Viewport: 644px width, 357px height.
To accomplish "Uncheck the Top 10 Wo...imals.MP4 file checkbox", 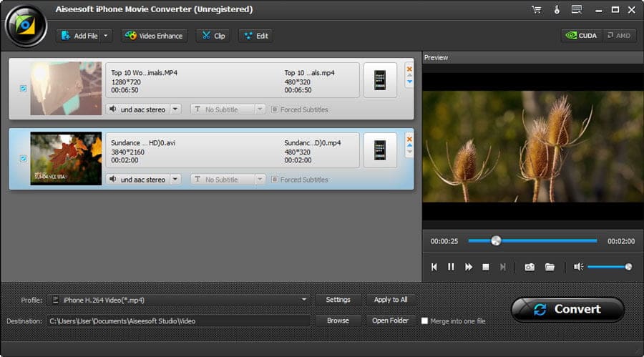I will 24,88.
